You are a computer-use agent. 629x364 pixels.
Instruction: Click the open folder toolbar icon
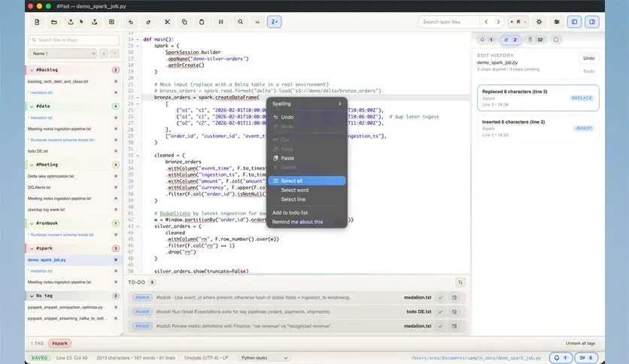54,22
